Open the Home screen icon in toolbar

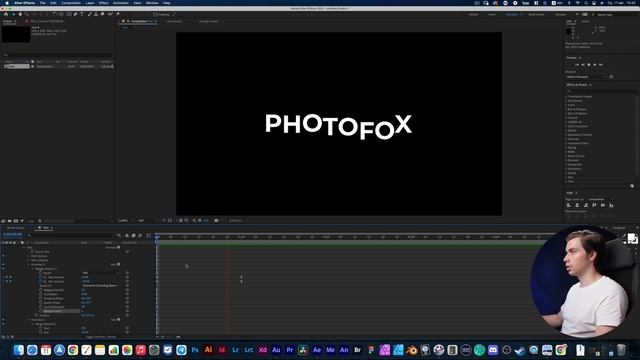pos(6,14)
